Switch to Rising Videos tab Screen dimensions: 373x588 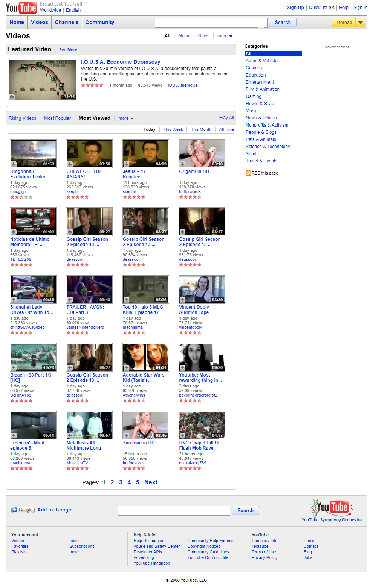coord(23,118)
